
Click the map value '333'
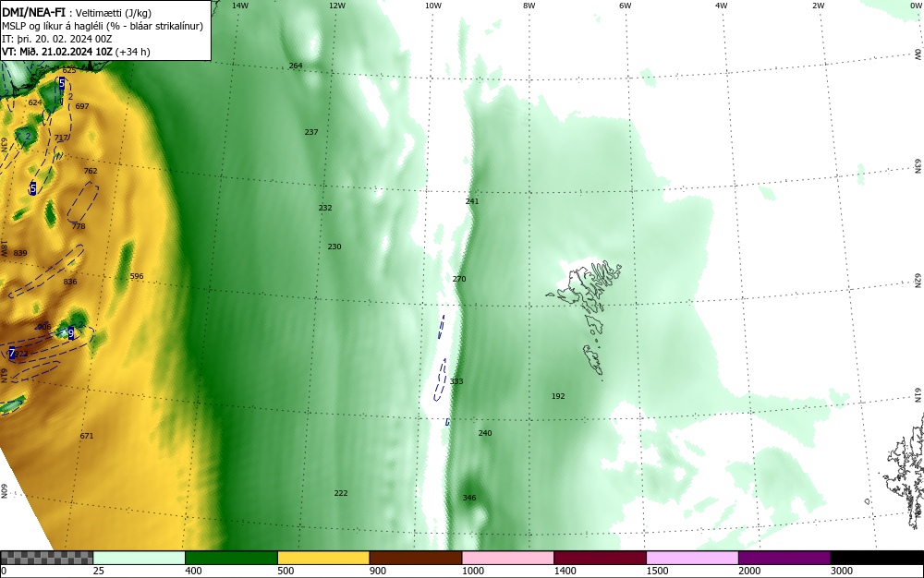(x=456, y=381)
